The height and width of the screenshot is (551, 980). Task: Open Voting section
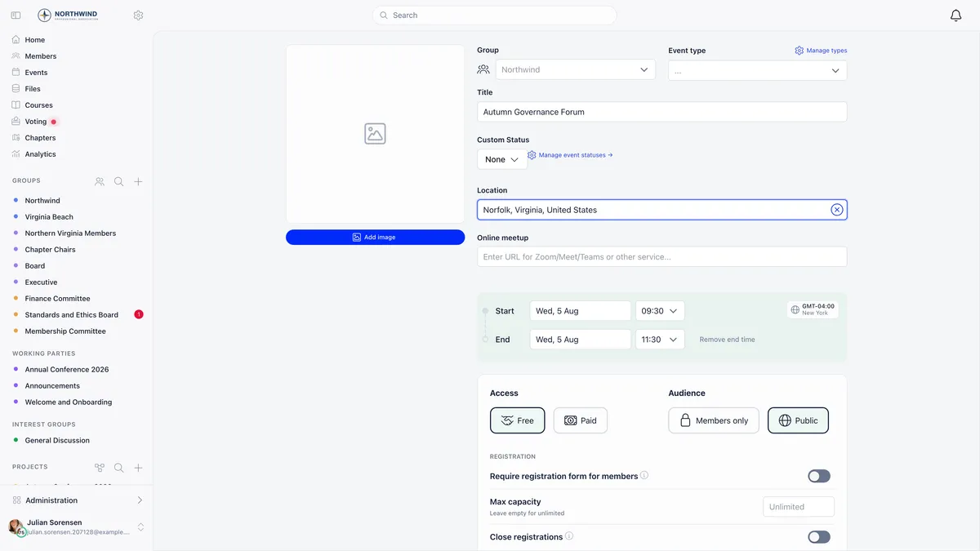point(36,122)
